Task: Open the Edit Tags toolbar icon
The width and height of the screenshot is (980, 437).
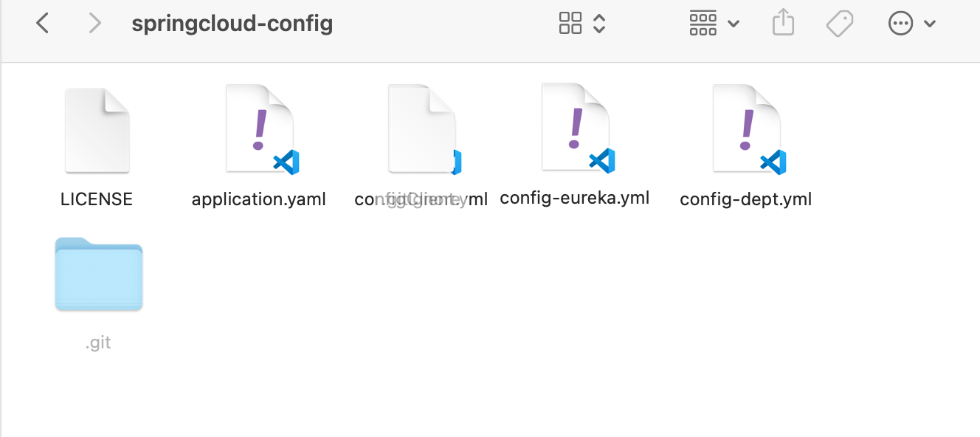Action: (840, 24)
